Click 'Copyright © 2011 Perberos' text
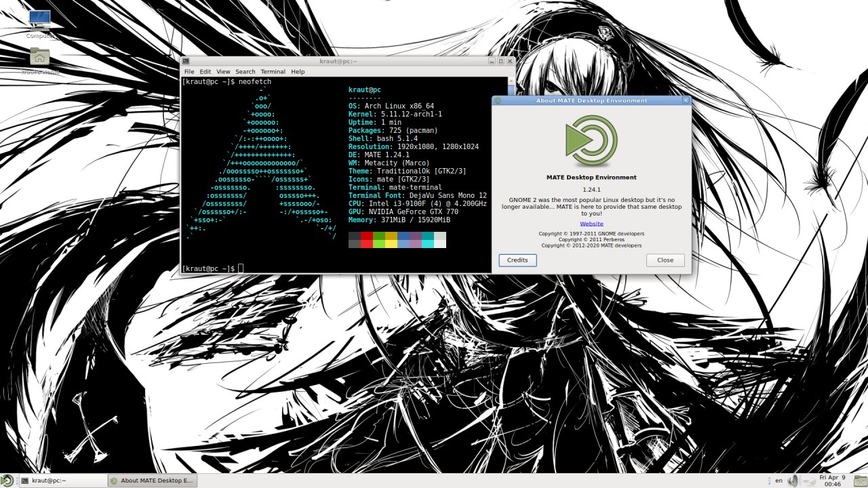868x488 pixels. click(x=591, y=239)
